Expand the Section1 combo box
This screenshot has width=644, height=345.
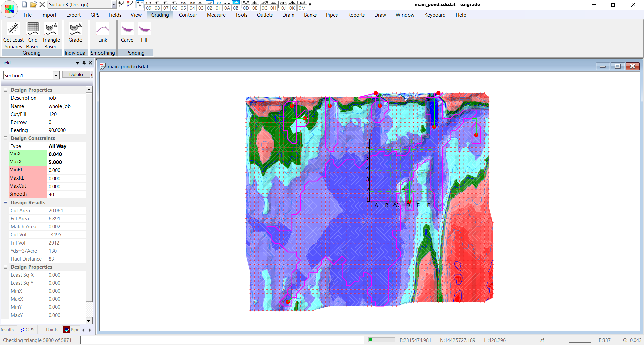click(x=56, y=76)
